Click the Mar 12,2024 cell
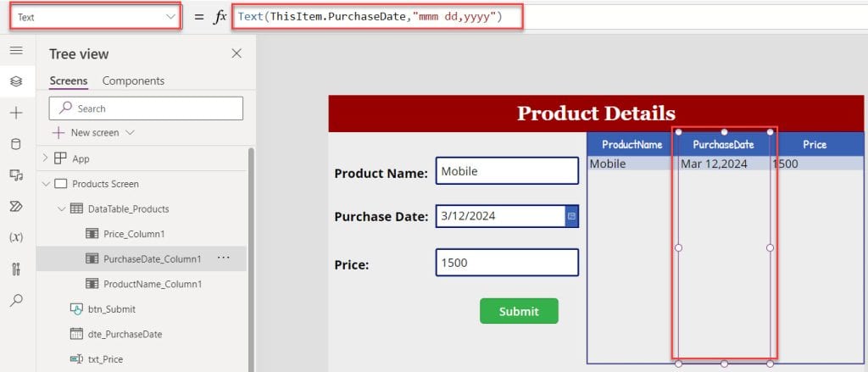The image size is (868, 372). point(724,164)
